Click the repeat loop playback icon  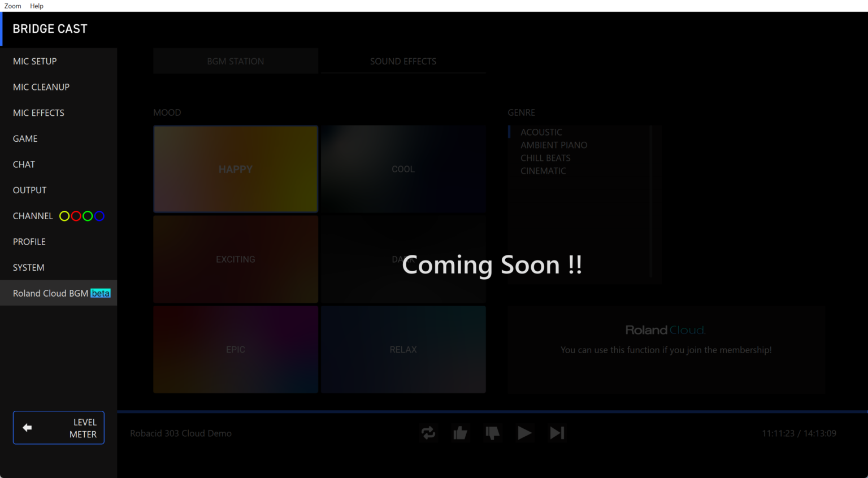(x=428, y=433)
